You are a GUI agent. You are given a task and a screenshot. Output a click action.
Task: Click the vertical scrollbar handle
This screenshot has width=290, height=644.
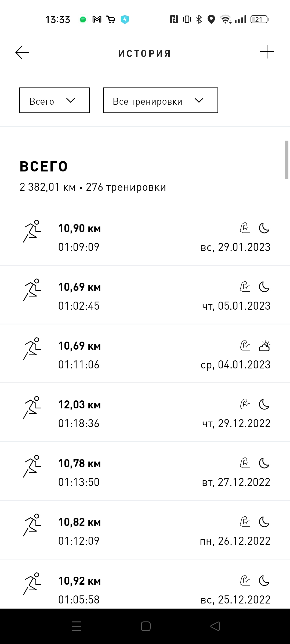(x=287, y=160)
